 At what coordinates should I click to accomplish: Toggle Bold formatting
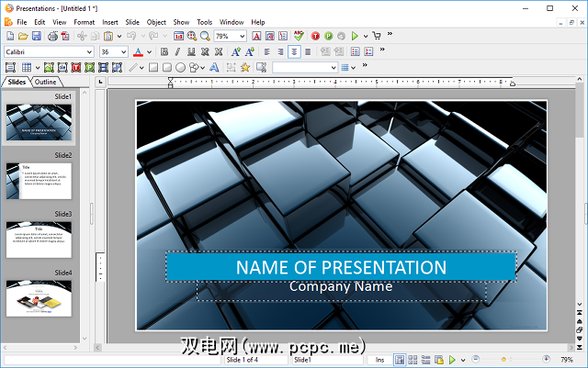coord(164,51)
